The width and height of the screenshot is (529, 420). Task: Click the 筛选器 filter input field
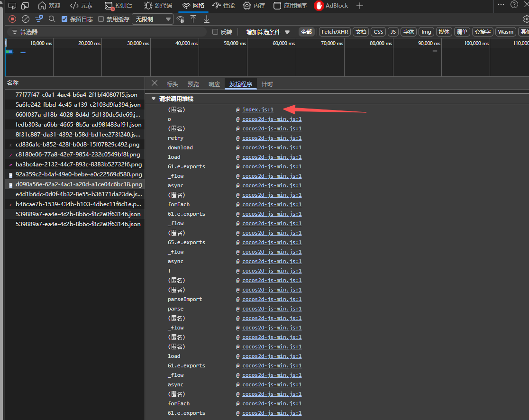pos(109,32)
